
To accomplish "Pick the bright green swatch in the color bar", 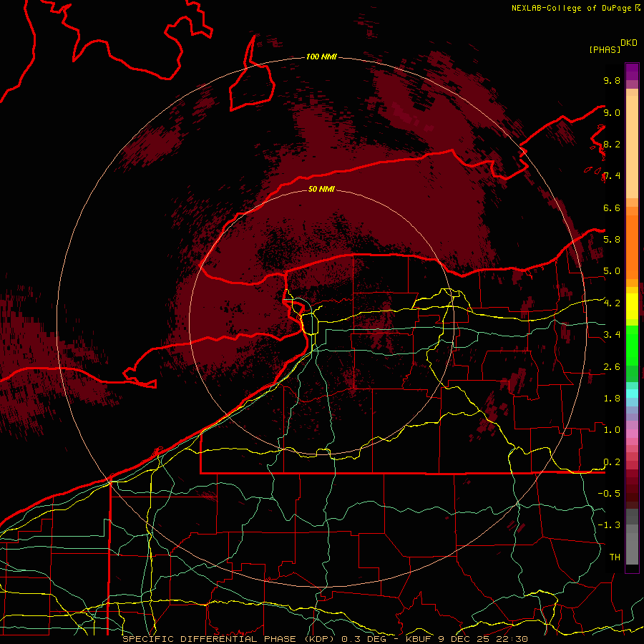I will click(632, 345).
